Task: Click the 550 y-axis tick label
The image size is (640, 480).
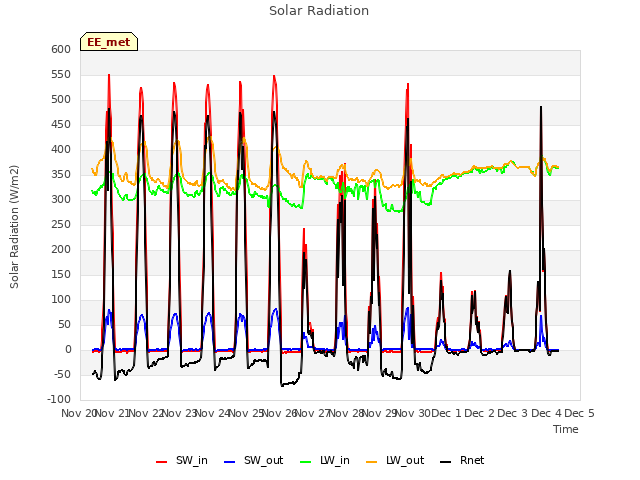Action: [61, 74]
